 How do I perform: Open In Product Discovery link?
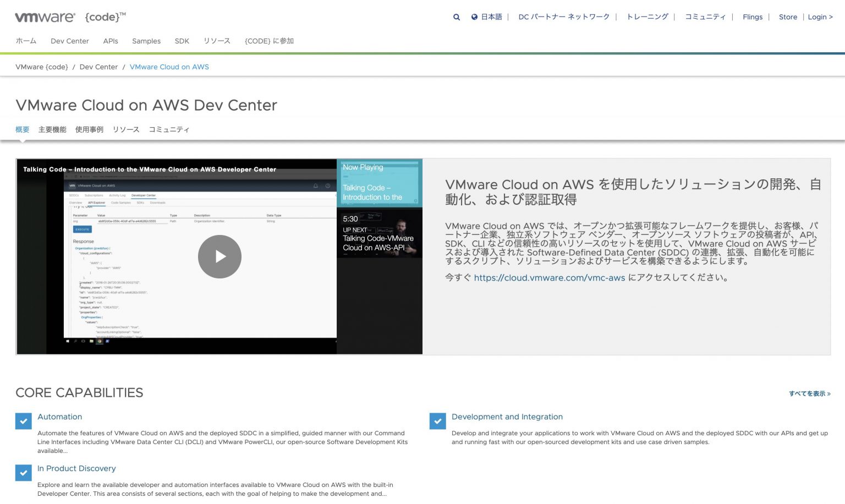point(76,468)
